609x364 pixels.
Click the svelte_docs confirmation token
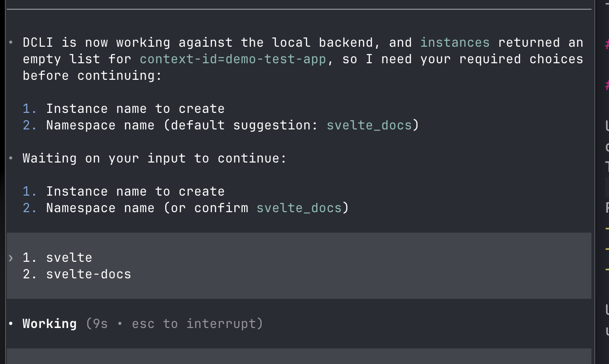point(299,208)
